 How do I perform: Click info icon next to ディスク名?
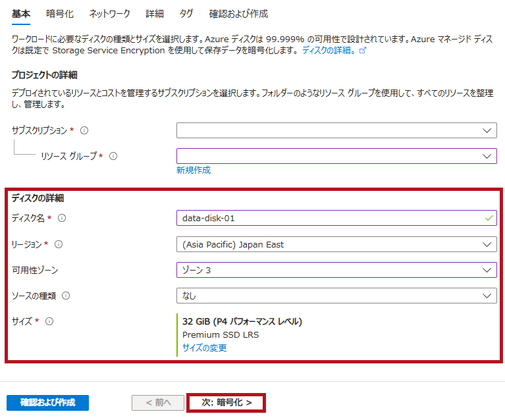[63, 218]
